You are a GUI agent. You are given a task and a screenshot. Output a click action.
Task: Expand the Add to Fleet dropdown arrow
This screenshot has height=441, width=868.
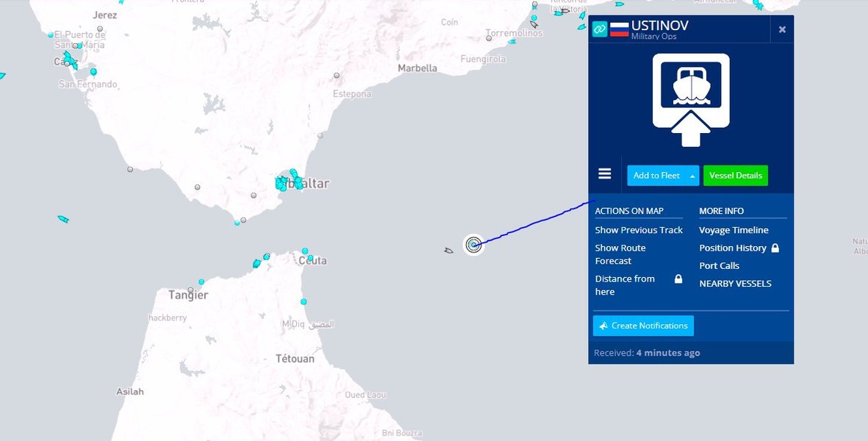click(692, 176)
